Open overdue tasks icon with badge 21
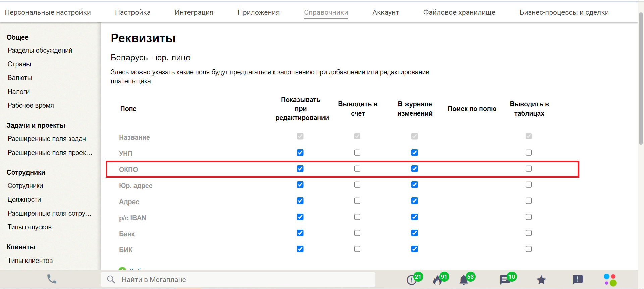 point(412,280)
